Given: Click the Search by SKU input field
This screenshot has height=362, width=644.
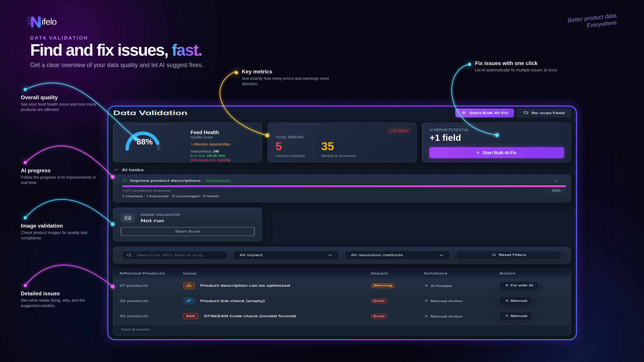Looking at the screenshot, I should point(174,255).
